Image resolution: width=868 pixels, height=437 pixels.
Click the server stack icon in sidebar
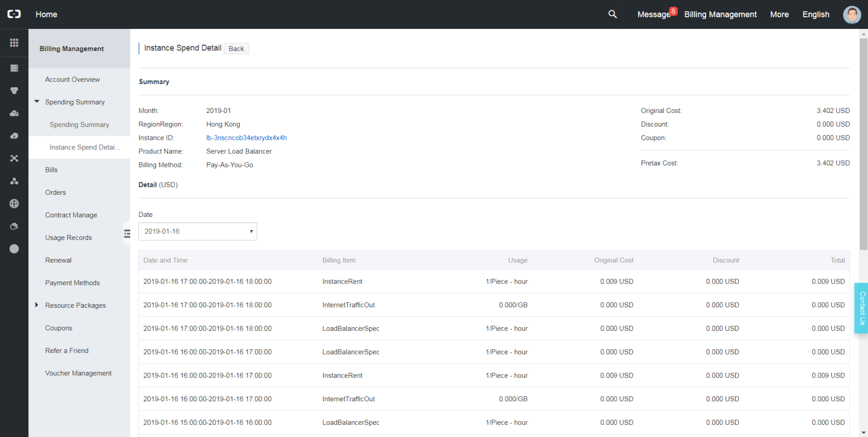coord(14,68)
